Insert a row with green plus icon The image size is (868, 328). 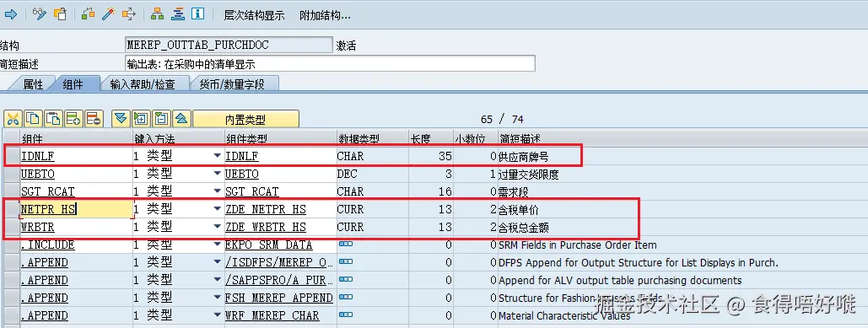73,118
